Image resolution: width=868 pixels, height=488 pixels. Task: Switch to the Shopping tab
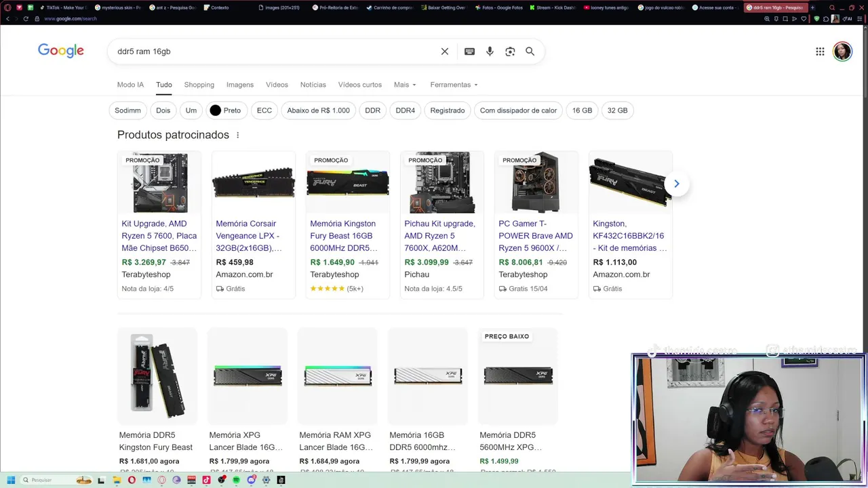pos(199,85)
